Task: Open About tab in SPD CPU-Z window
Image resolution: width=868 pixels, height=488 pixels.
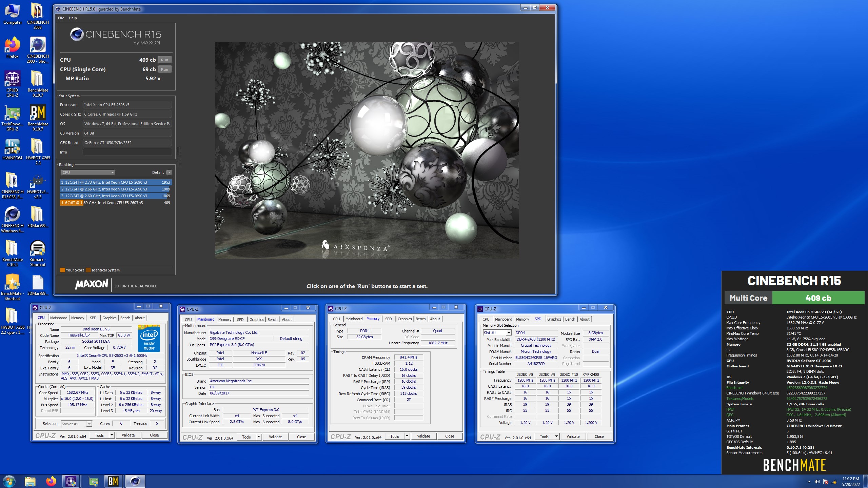Action: tap(584, 319)
